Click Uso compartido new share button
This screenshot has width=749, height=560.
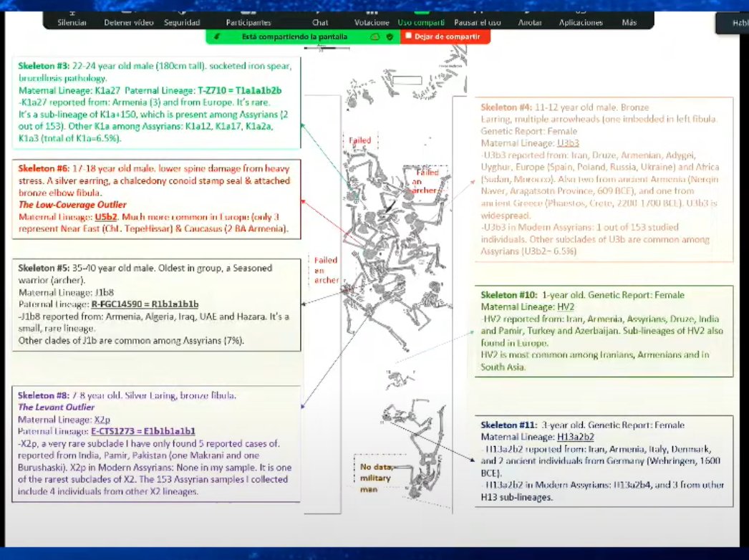tap(421, 19)
